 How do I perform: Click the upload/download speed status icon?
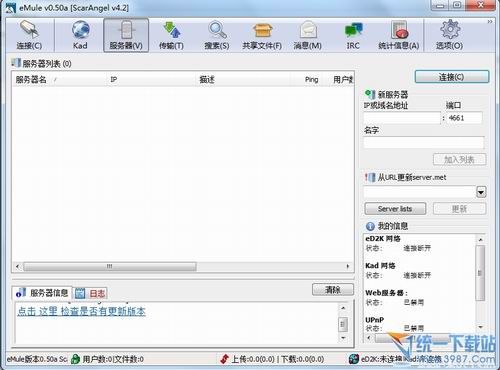[x=225, y=359]
